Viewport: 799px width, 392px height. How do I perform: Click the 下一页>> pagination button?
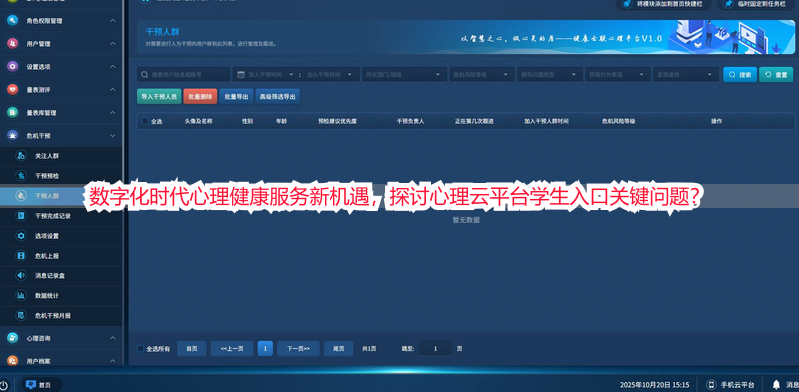pos(299,349)
